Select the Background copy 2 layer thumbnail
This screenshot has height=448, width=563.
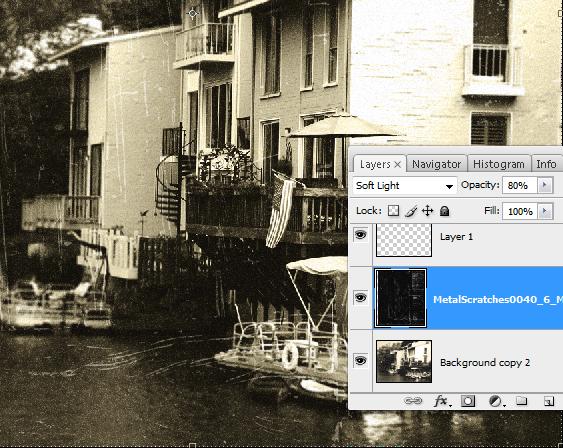404,361
